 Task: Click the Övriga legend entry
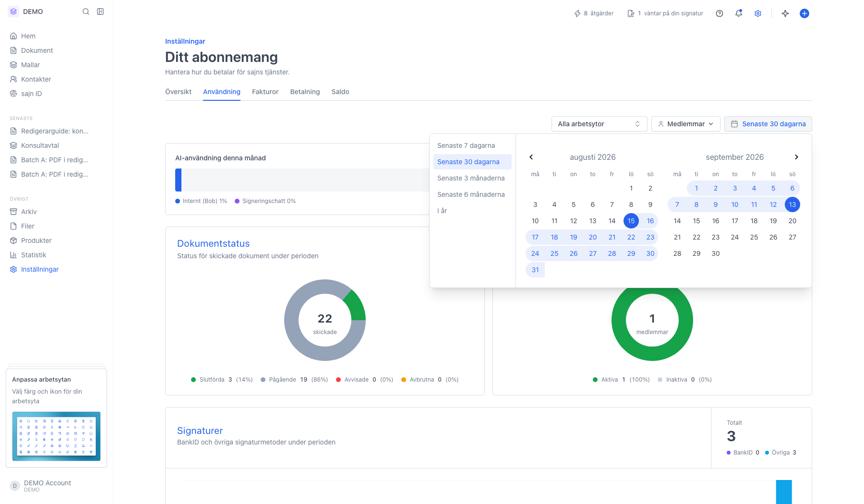click(781, 453)
